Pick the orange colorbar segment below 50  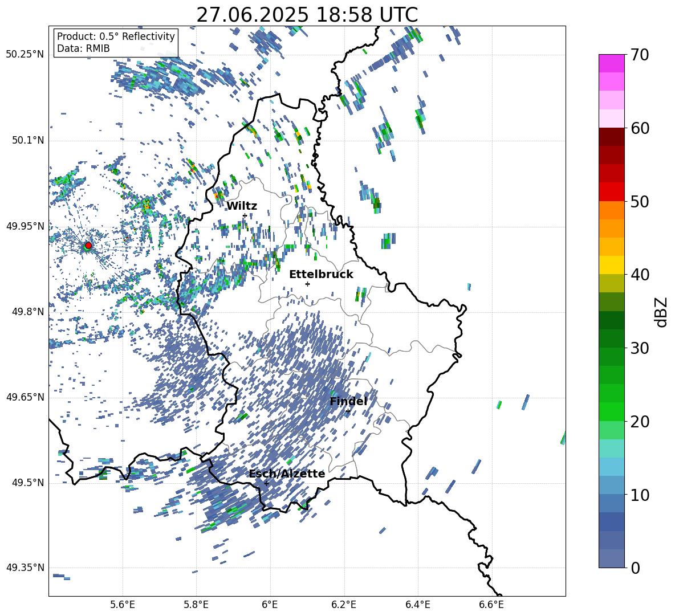point(611,210)
